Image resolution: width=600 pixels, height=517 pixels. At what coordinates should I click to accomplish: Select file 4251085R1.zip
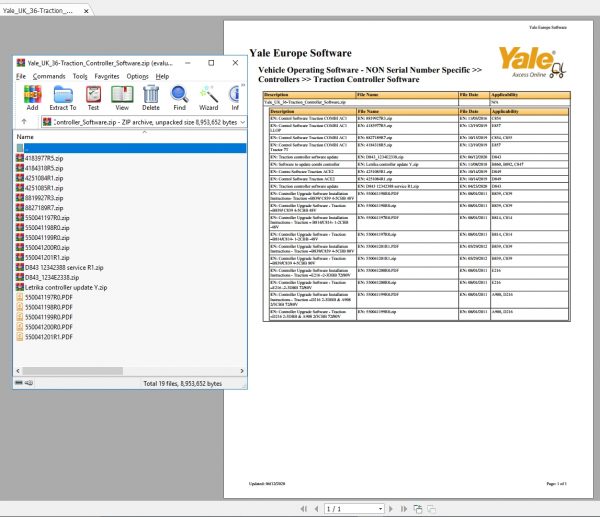(x=40, y=188)
